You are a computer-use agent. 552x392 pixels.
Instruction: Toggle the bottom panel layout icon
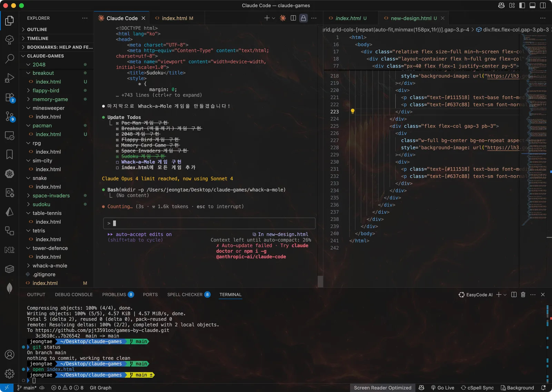click(x=532, y=6)
